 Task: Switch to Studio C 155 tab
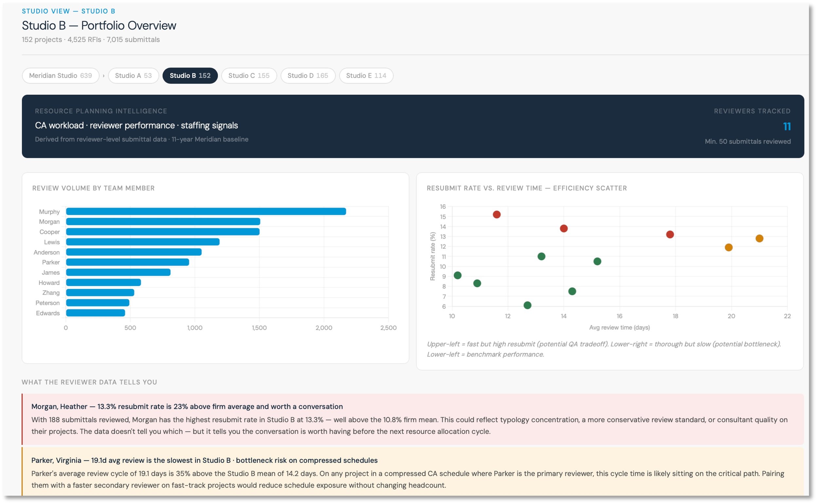(x=249, y=76)
